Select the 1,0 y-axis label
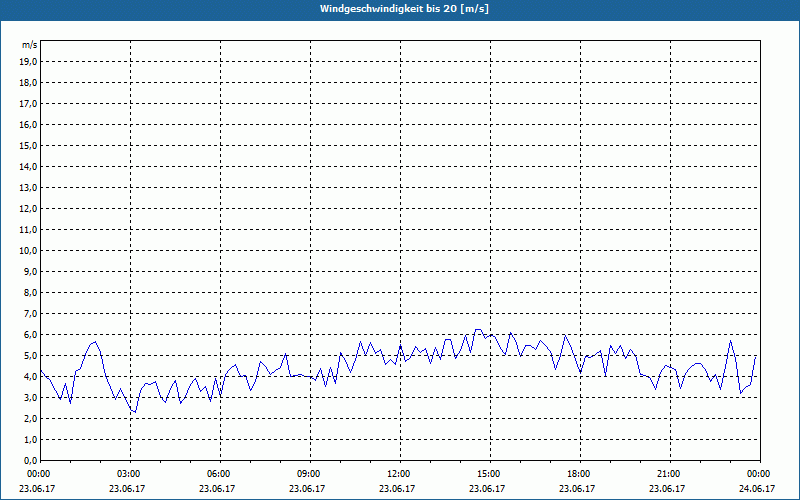This screenshot has height=500, width=800. pos(30,439)
